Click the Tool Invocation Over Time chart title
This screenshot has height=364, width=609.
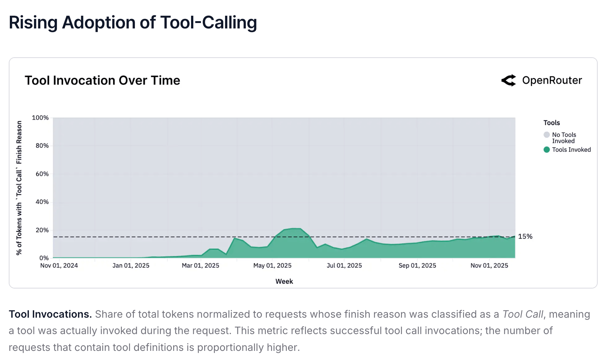click(x=102, y=81)
